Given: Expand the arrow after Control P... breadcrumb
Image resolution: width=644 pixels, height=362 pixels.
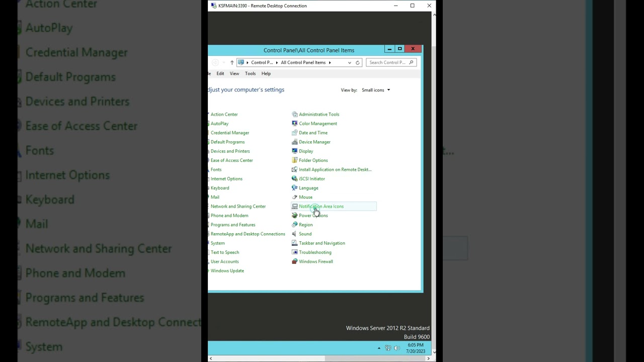Looking at the screenshot, I should click(277, 63).
